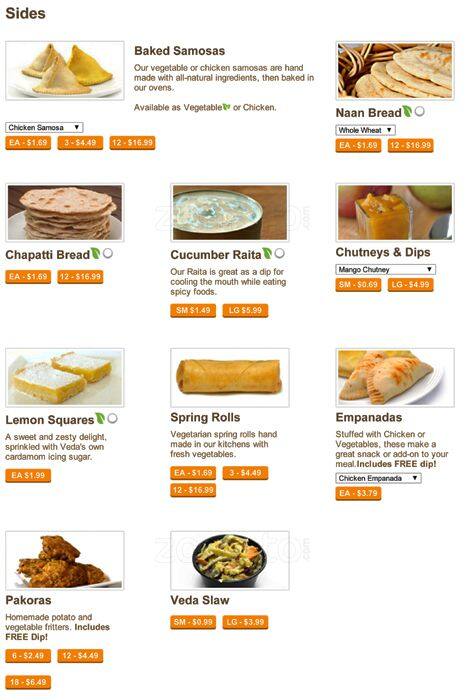The width and height of the screenshot is (466, 700).
Task: Select the radio circle beside Naan Bread
Action: point(420,111)
